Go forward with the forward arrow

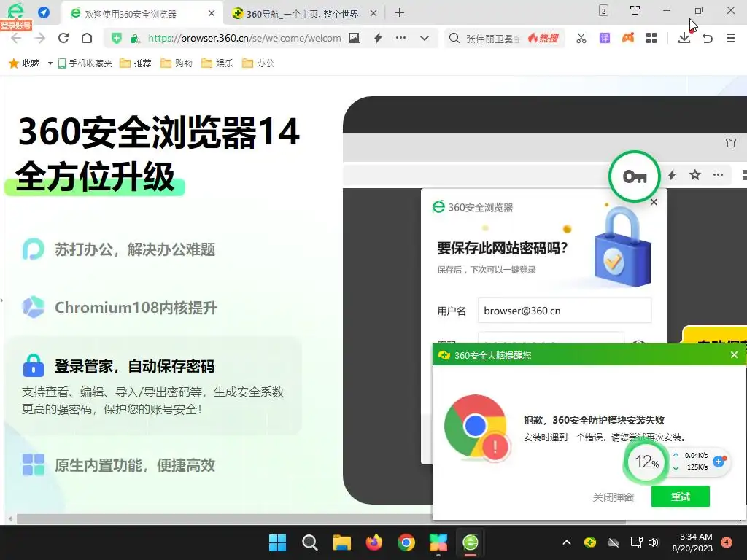tap(40, 38)
